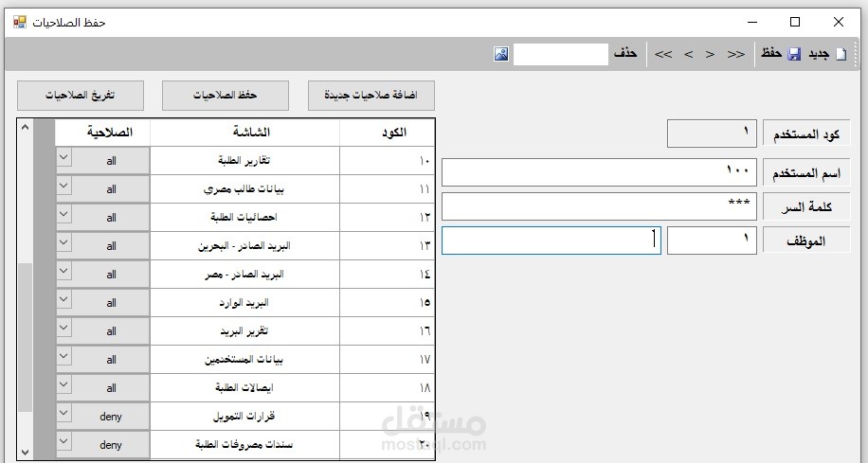Click the single > arrow beside حفظ
Screen dimensions: 868x463
coord(710,54)
